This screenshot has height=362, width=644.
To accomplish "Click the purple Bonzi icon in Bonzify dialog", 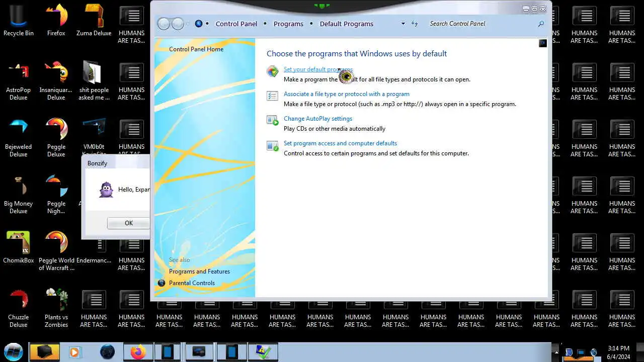I will click(106, 190).
